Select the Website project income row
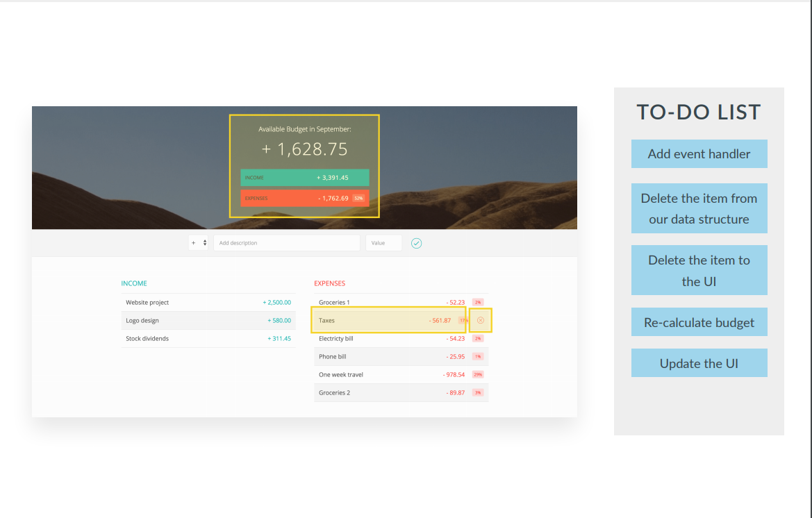This screenshot has width=812, height=518. click(208, 302)
